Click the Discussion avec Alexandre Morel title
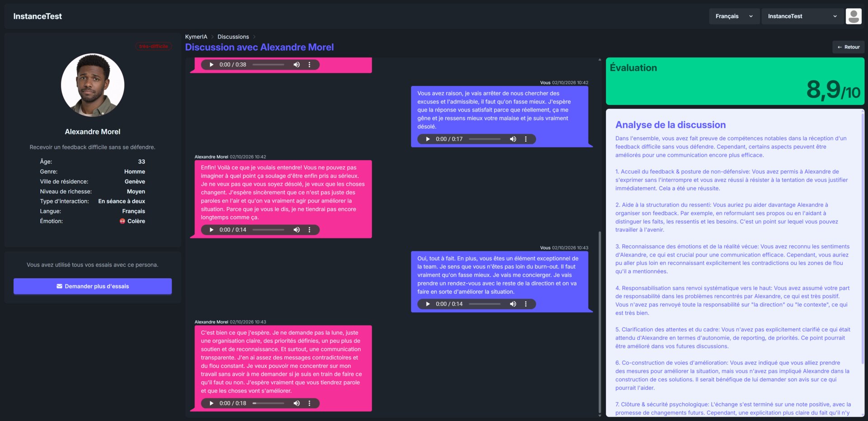Image resolution: width=868 pixels, height=421 pixels. coord(259,47)
